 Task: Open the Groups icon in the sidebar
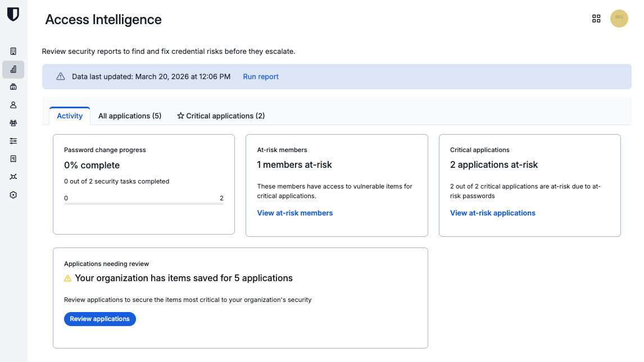coord(13,122)
